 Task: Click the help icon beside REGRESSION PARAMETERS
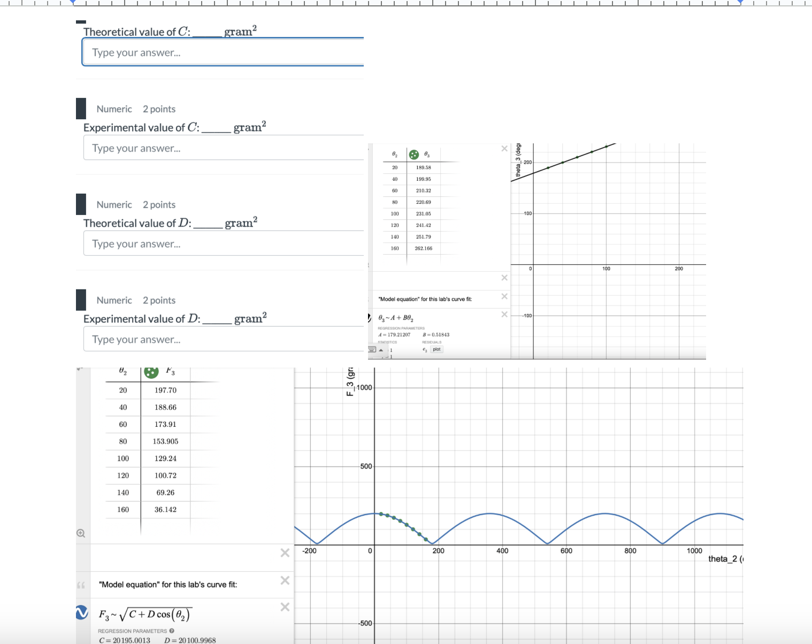[x=172, y=630]
